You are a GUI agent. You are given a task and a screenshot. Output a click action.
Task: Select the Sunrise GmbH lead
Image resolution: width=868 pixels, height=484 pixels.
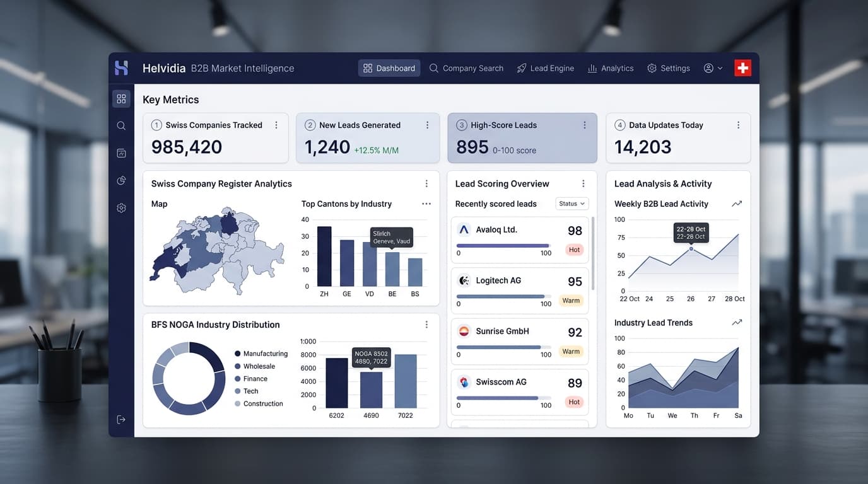[520, 342]
